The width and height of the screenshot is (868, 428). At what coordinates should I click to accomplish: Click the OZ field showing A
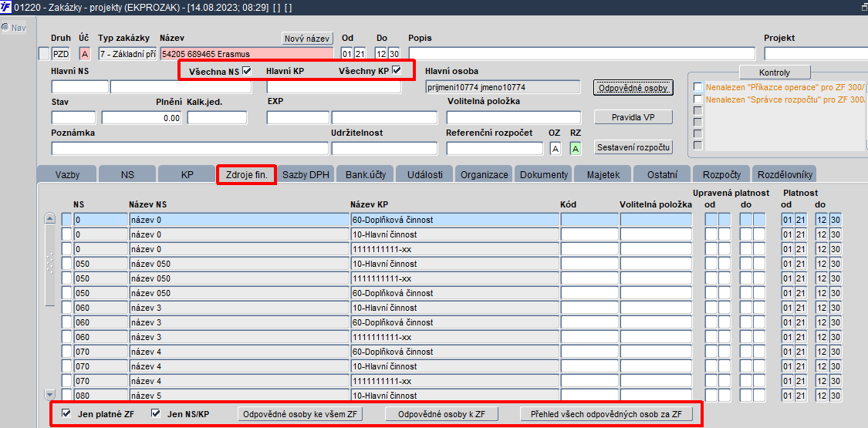click(x=555, y=148)
